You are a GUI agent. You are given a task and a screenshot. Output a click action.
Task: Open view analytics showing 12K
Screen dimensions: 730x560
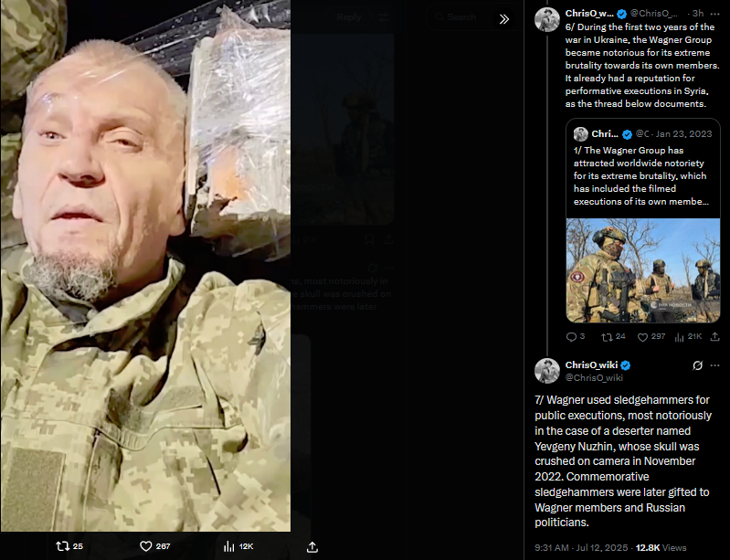[238, 546]
